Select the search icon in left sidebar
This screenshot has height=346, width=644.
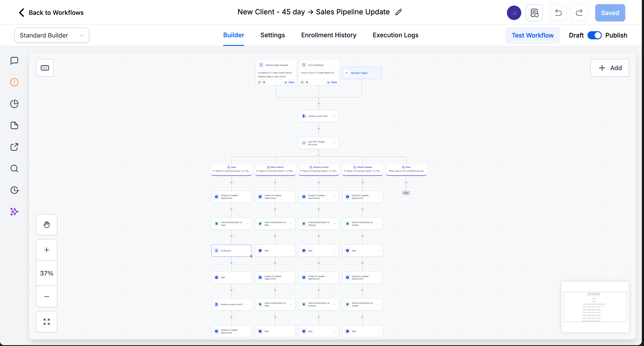point(14,169)
